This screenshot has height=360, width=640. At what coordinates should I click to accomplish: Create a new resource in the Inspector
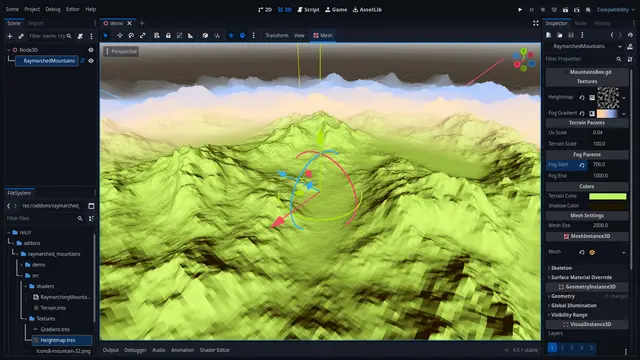click(x=549, y=35)
